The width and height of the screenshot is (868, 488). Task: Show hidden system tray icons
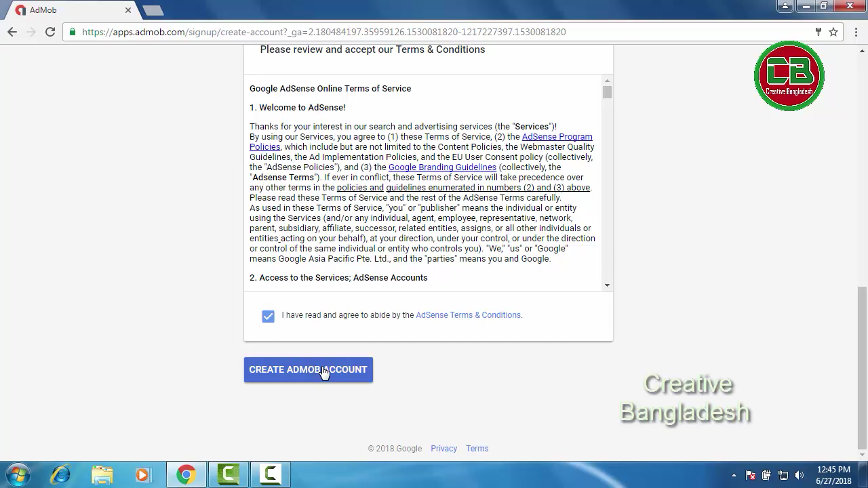pyautogui.click(x=734, y=475)
